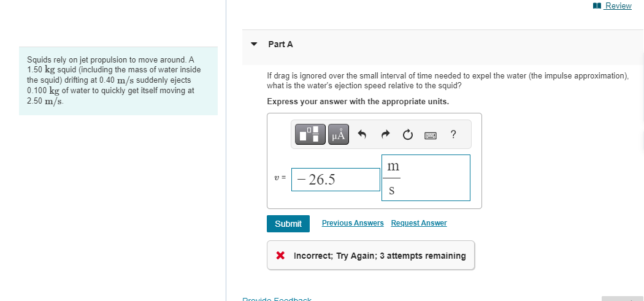Screen dimensions: 644x301
Task: Click the Review book icon
Action: tap(597, 6)
